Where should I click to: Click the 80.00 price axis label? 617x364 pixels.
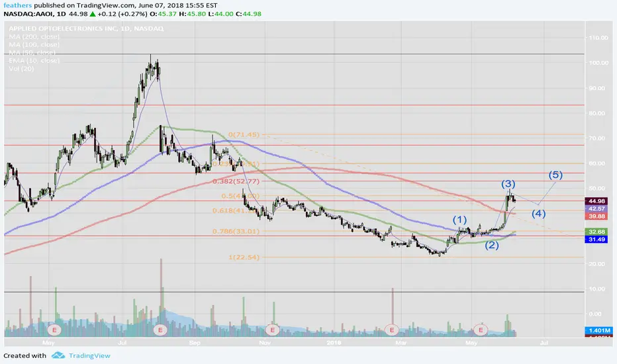pos(597,113)
